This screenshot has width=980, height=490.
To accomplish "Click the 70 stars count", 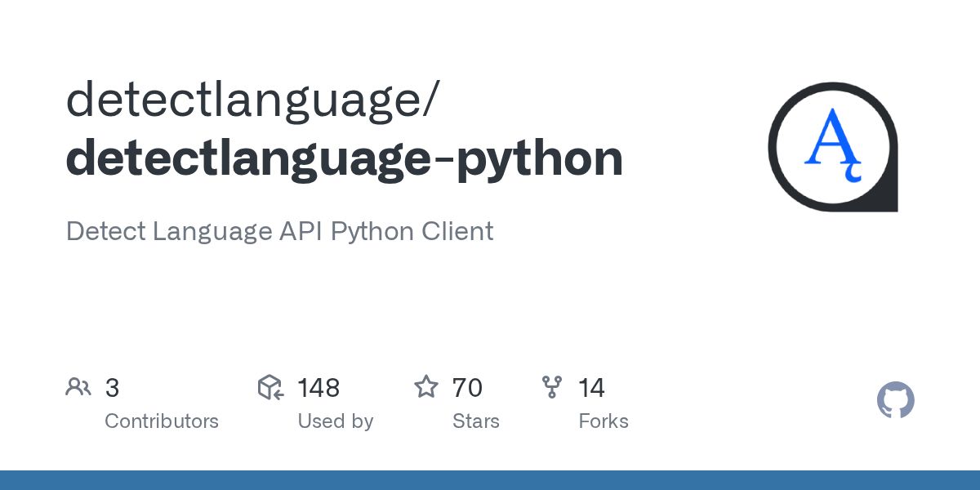I will click(466, 388).
